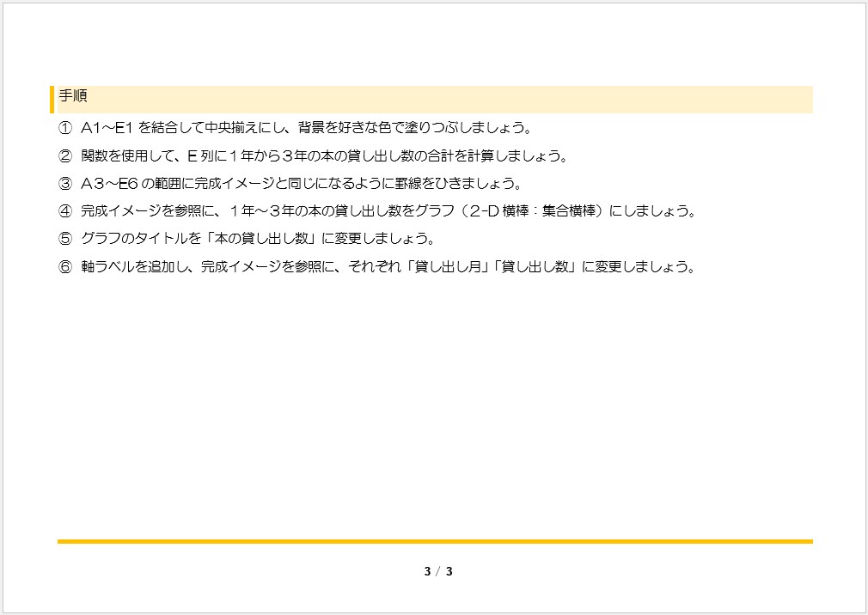
Task: Click step ⑥ about adding axis labels
Action: point(377,267)
